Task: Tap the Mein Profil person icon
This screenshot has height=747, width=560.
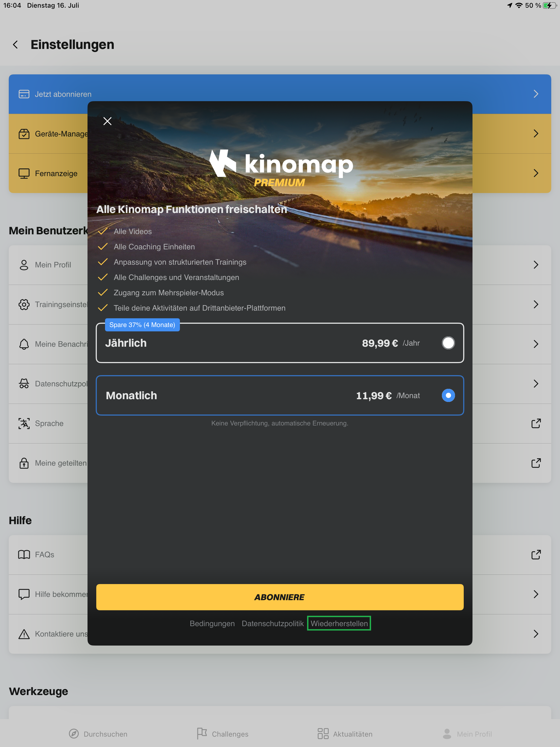Action: coord(24,265)
